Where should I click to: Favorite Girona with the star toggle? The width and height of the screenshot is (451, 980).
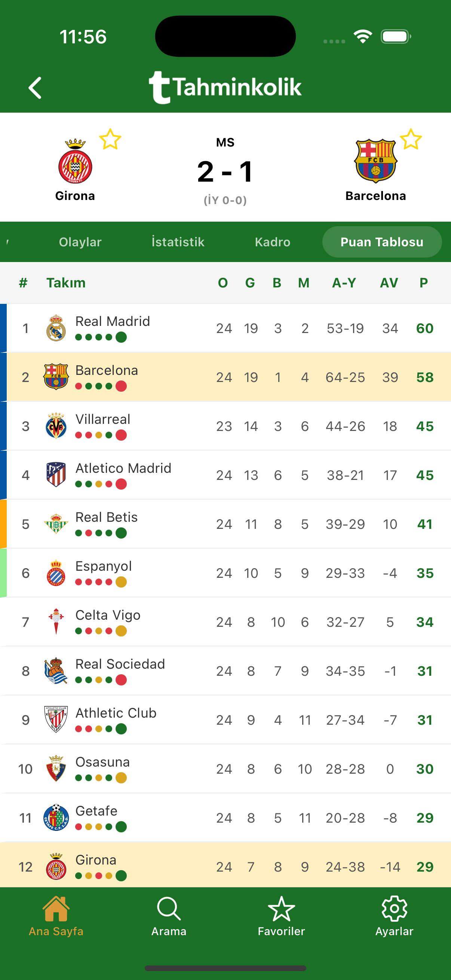110,139
